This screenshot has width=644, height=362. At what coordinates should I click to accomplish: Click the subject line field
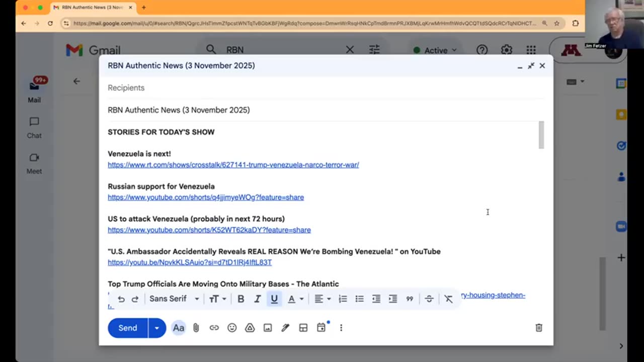pyautogui.click(x=326, y=110)
